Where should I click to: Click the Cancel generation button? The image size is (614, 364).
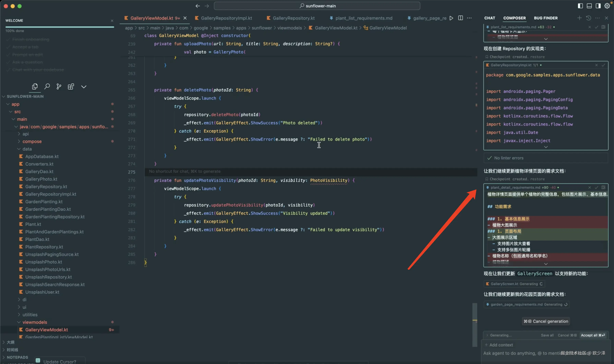pyautogui.click(x=546, y=321)
